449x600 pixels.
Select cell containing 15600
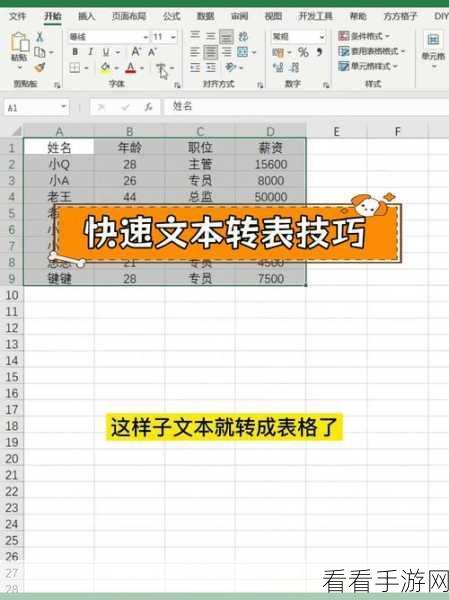point(271,165)
